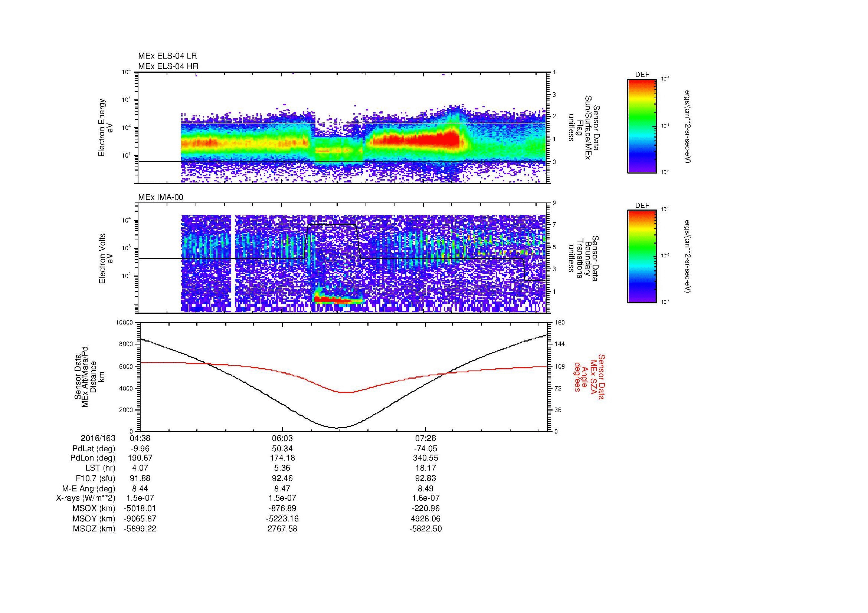Click the MSOX value '-5018.01'
868x613 pixels.
coord(140,508)
